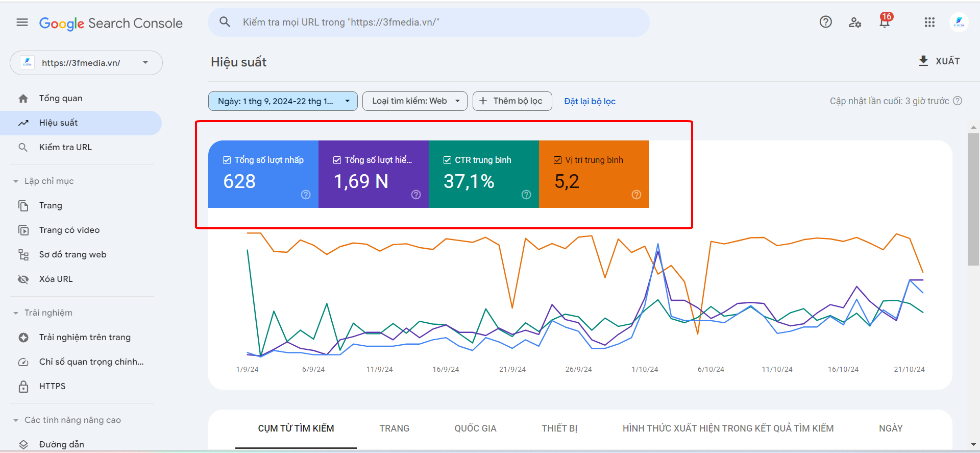Click help icon on total clicks card
Image resolution: width=980 pixels, height=453 pixels.
point(306,195)
